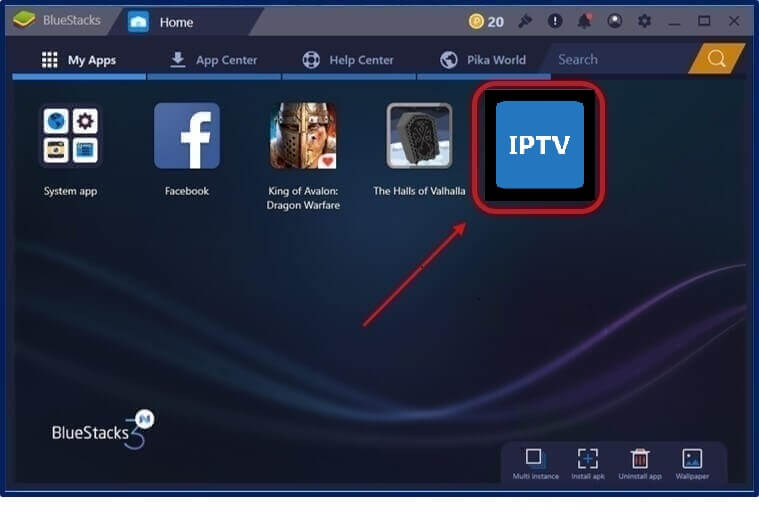
Task: Click the Facebook label text
Action: coord(187,191)
